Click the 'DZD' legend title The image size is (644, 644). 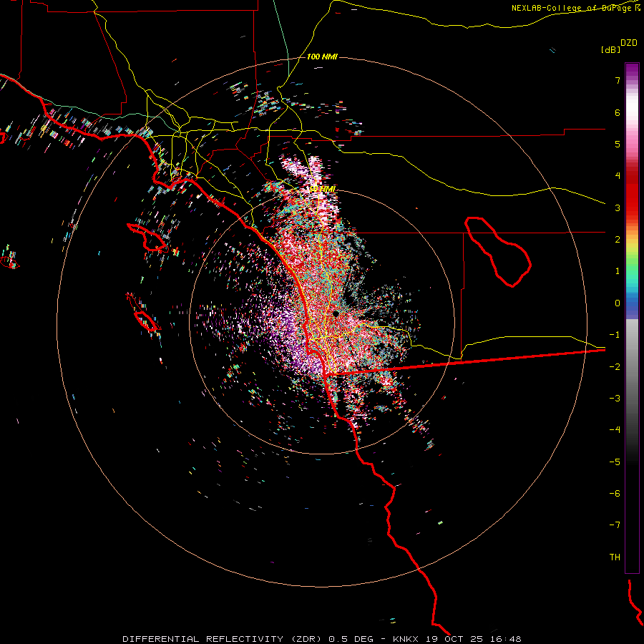pos(629,43)
